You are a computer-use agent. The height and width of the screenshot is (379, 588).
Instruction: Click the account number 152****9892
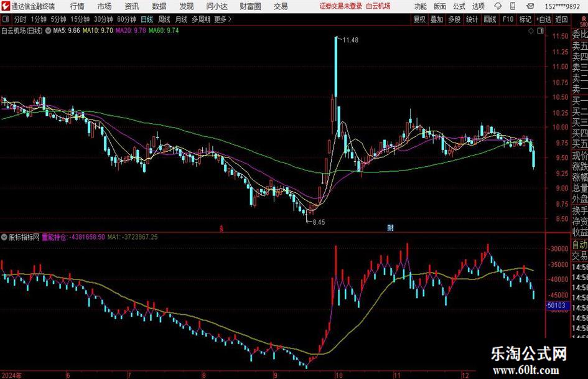click(562, 6)
